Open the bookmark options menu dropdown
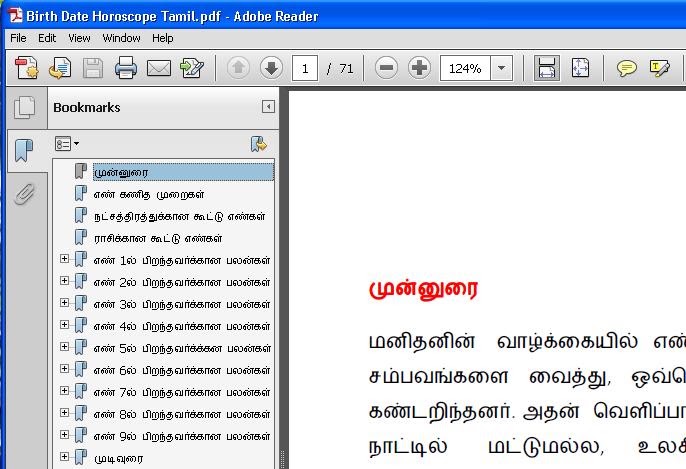This screenshot has height=469, width=686. [66, 144]
